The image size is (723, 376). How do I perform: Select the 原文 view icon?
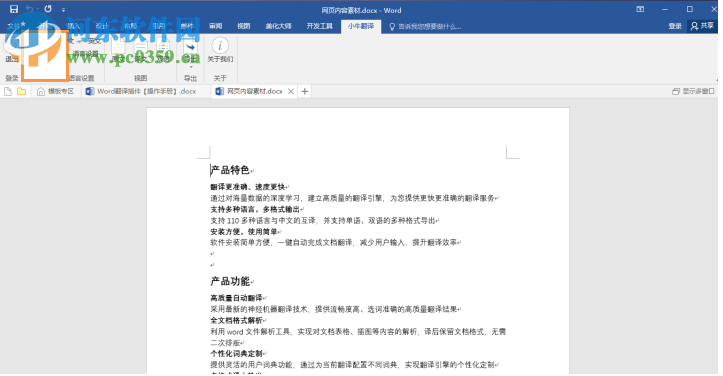click(119, 47)
